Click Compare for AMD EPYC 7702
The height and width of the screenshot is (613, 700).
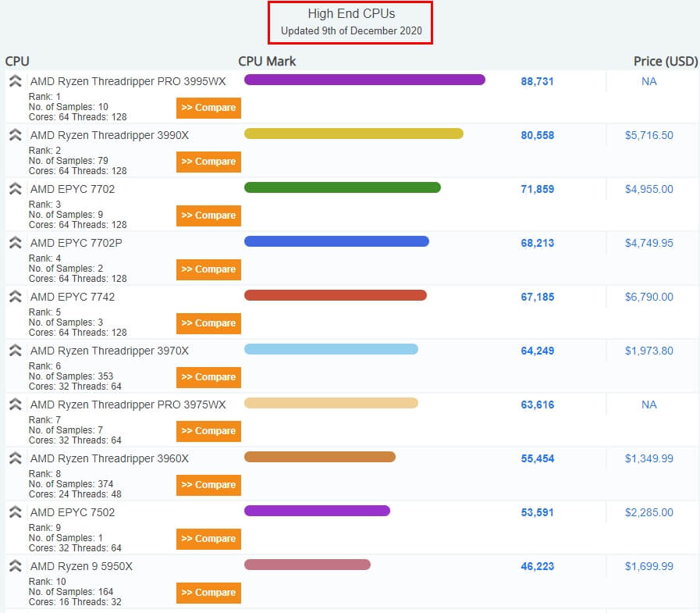coord(208,216)
